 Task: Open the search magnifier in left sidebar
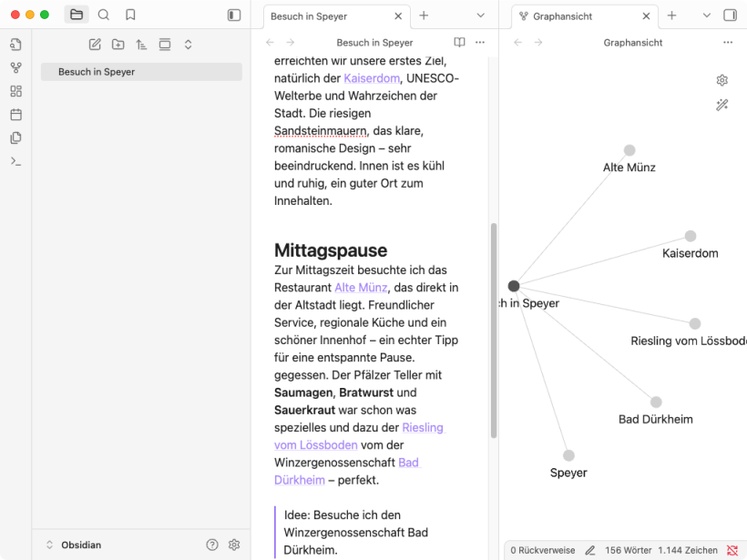[x=103, y=15]
